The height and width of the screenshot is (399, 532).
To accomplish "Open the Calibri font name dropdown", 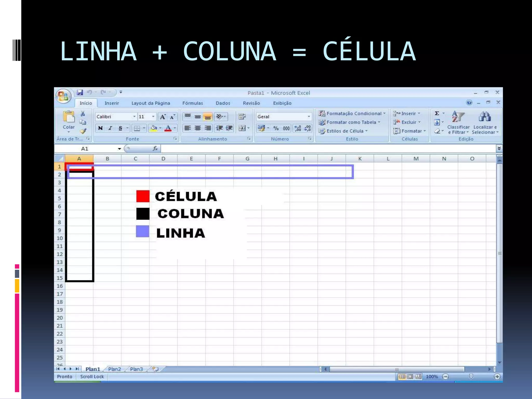I will point(134,117).
